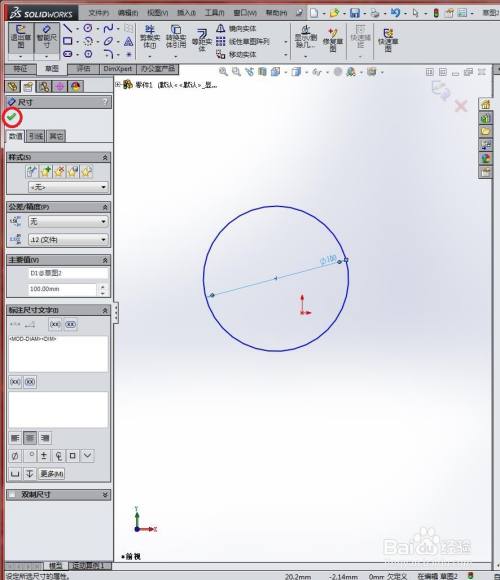Toggle right-justify text alignment
Image resolution: width=500 pixels, height=580 pixels.
tap(45, 438)
